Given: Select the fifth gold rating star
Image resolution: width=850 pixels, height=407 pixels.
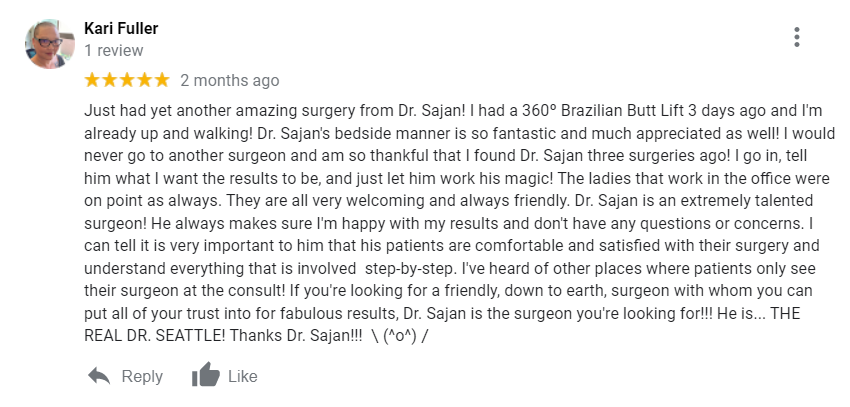Looking at the screenshot, I should [x=162, y=80].
